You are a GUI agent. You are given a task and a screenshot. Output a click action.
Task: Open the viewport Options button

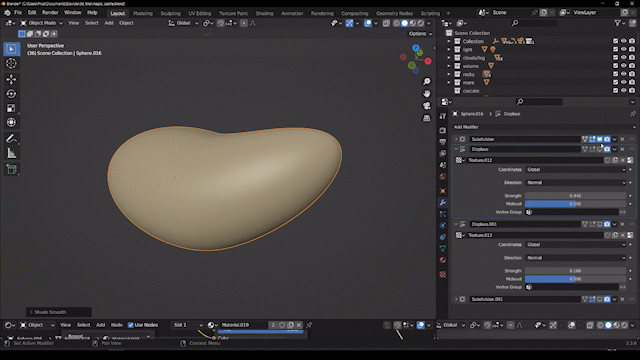(x=420, y=34)
